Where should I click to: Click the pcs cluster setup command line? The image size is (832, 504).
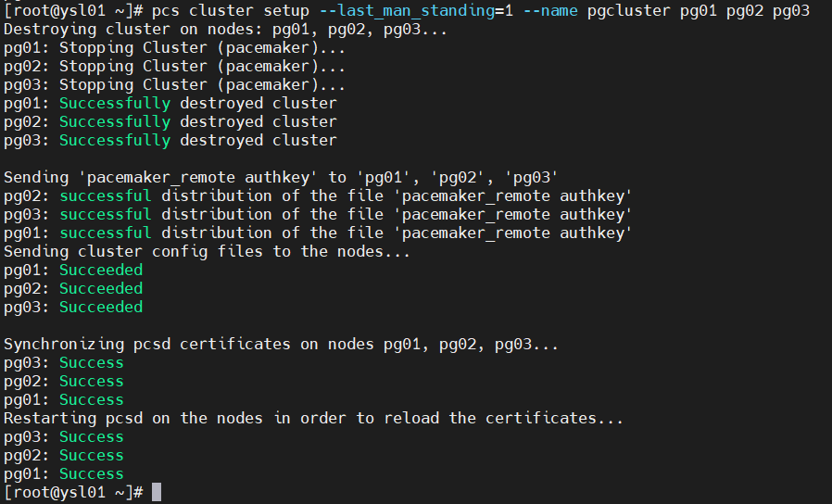(x=407, y=11)
